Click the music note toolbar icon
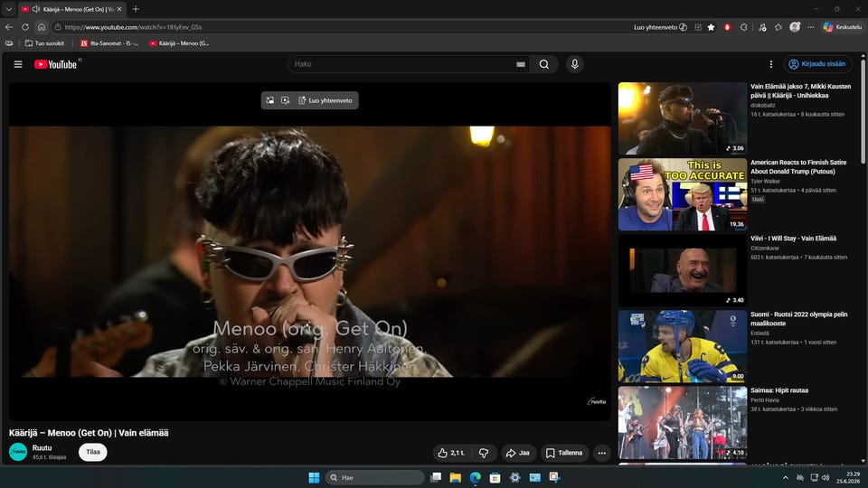 (762, 26)
